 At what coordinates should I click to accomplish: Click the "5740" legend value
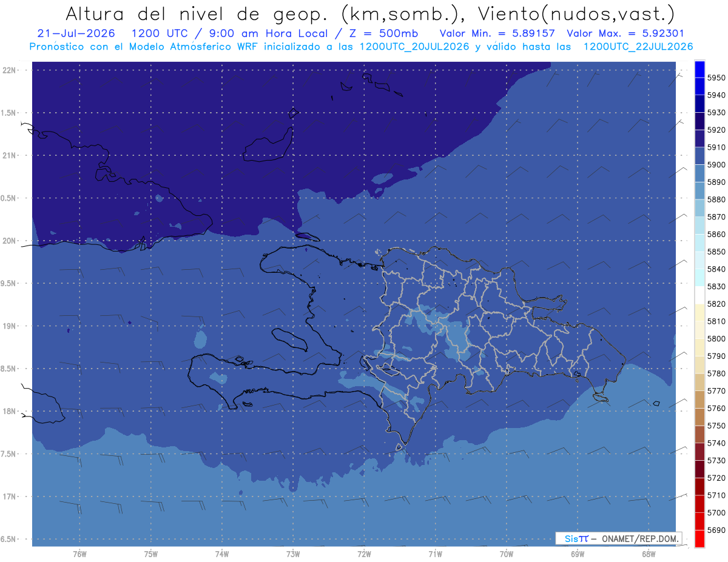coord(716,443)
